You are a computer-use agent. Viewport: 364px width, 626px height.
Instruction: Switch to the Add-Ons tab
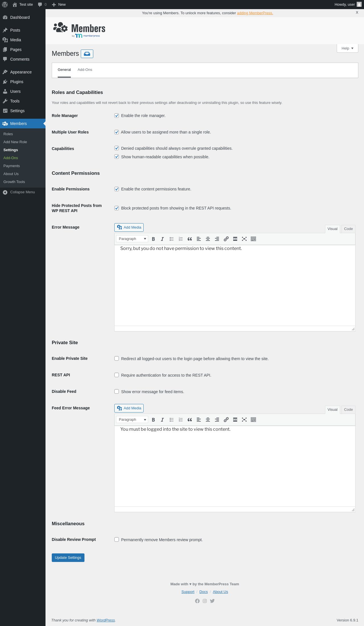[x=85, y=70]
